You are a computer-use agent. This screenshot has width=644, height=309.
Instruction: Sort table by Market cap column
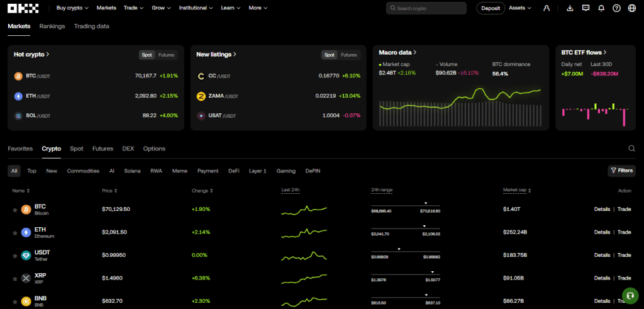[x=517, y=190]
